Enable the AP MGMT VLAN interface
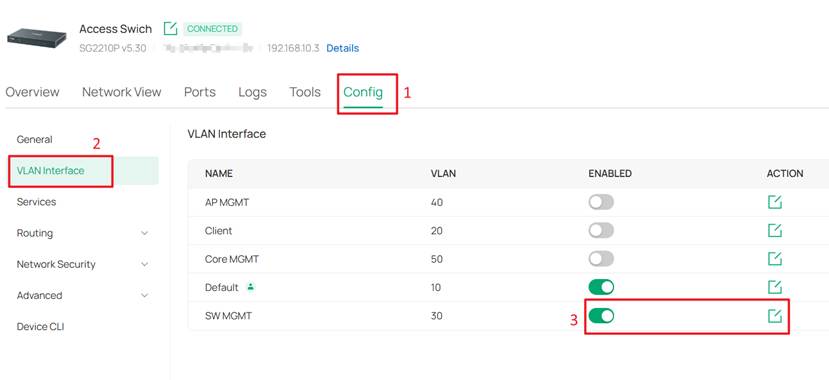829x380 pixels. point(601,202)
